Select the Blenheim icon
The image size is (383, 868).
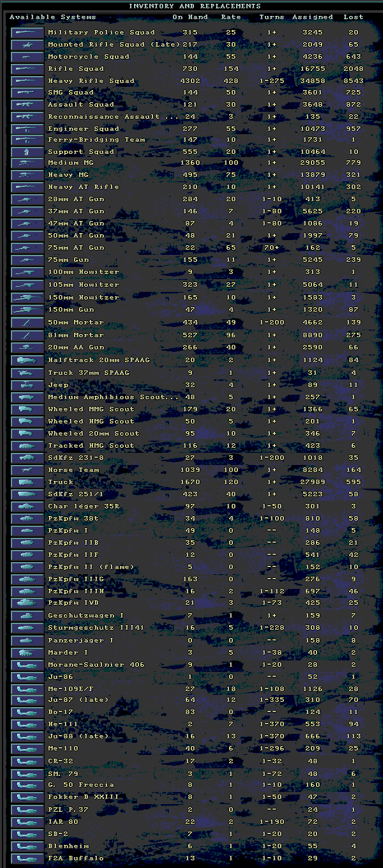point(27,846)
